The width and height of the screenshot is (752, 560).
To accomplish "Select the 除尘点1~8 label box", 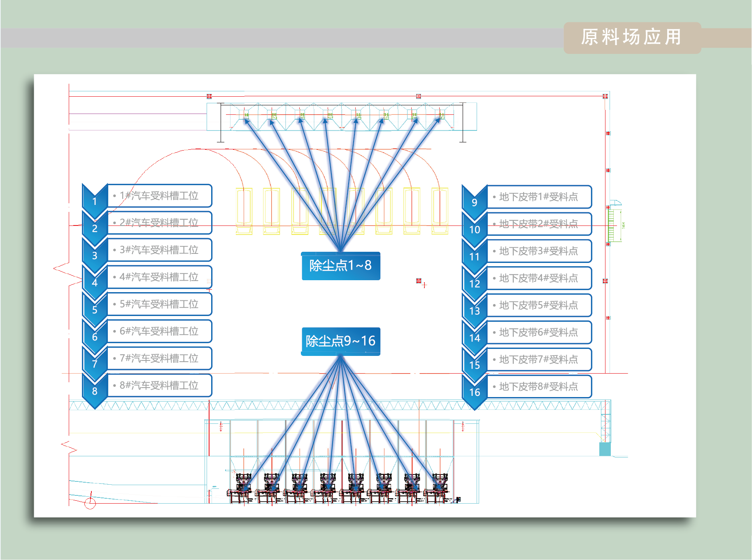I will [341, 266].
